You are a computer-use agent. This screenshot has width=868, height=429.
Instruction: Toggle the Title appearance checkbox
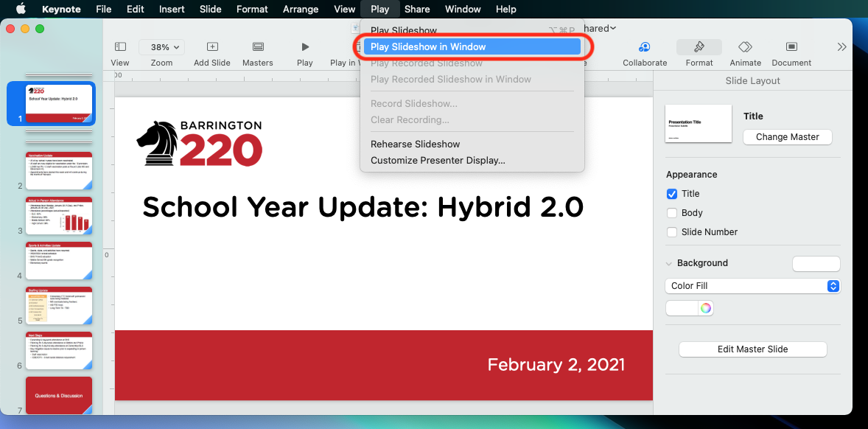tap(672, 194)
